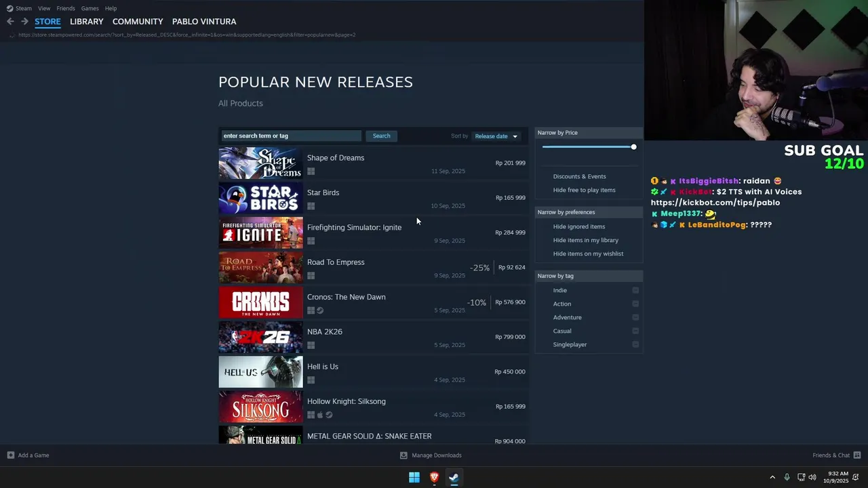This screenshot has height=488, width=868.
Task: Click the network icon in the system tray
Action: tap(801, 477)
